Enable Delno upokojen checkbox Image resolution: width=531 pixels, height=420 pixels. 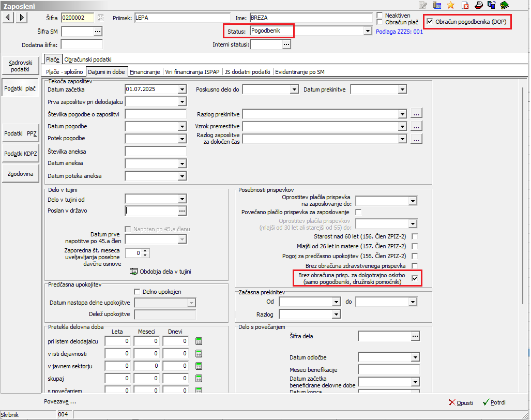coord(137,292)
